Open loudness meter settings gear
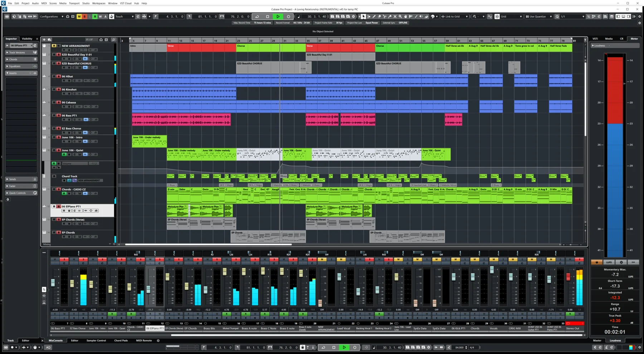Viewport: 644px width, 354px height. pos(621,262)
